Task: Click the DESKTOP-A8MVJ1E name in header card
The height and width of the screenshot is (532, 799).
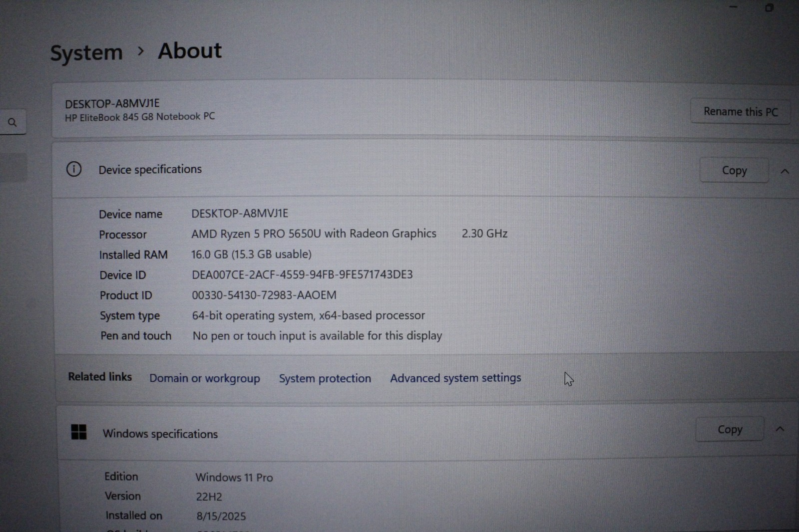Action: (x=112, y=103)
